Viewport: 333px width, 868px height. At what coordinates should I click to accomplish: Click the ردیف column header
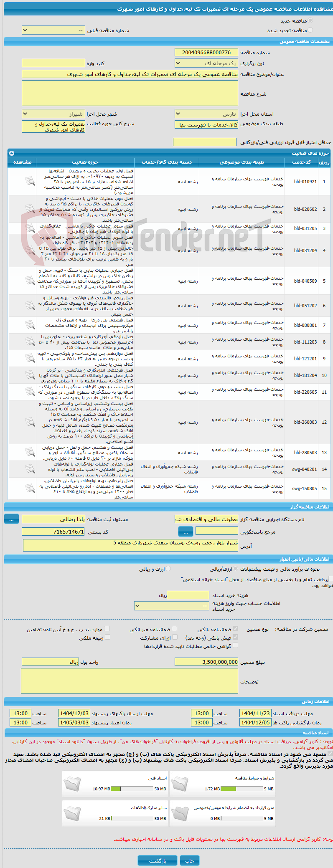pyautogui.click(x=324, y=162)
